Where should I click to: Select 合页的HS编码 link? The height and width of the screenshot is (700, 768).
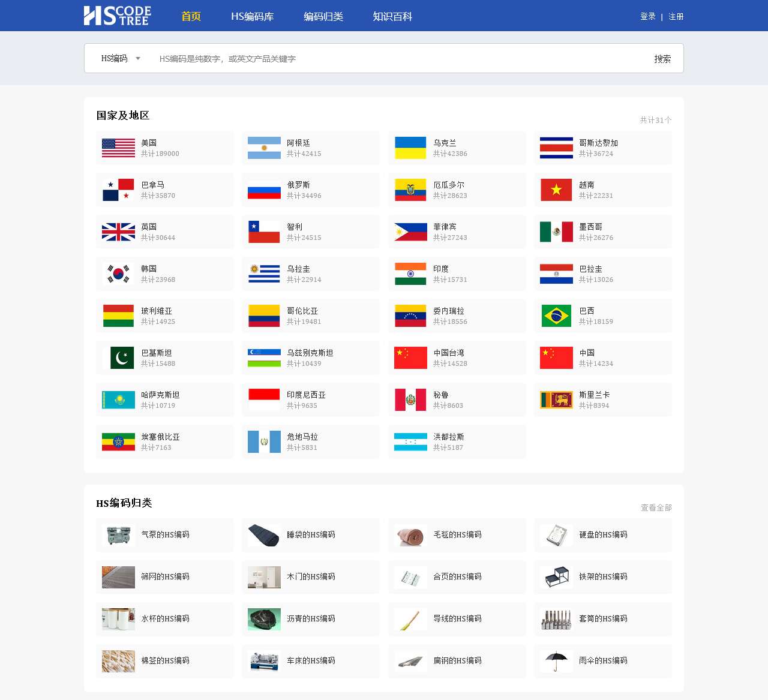tap(457, 576)
